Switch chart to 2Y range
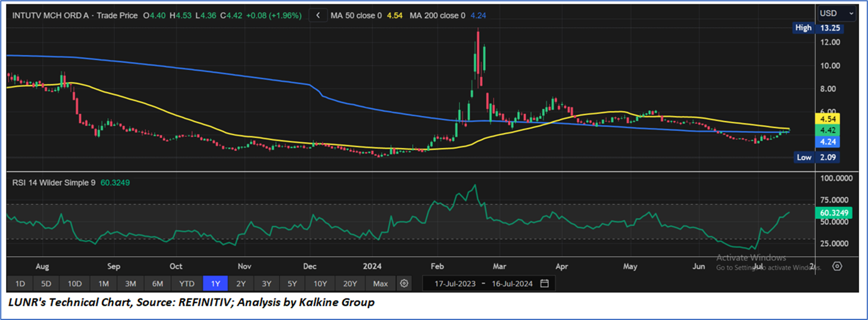868x320 pixels. [x=241, y=283]
